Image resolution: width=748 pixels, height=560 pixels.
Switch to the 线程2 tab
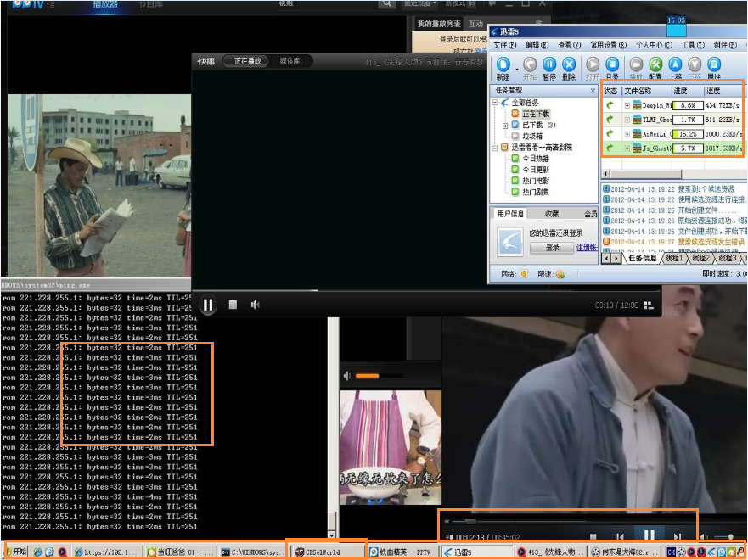(700, 258)
